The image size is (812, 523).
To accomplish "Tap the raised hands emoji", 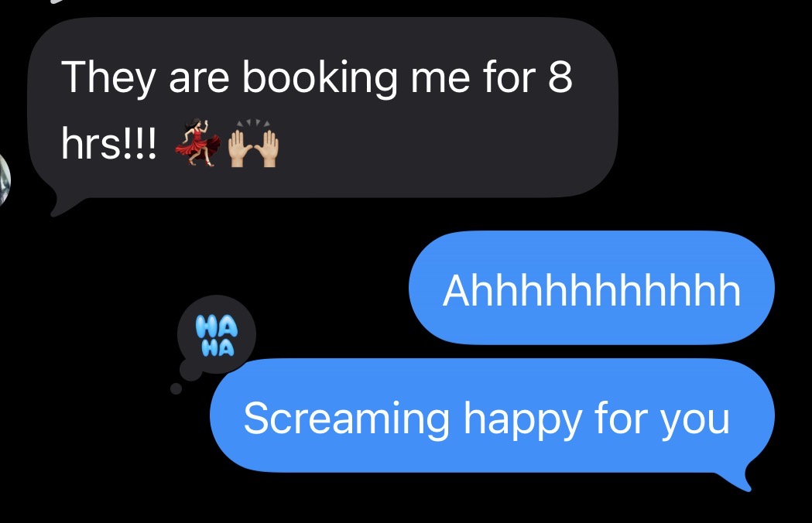I will point(253,143).
